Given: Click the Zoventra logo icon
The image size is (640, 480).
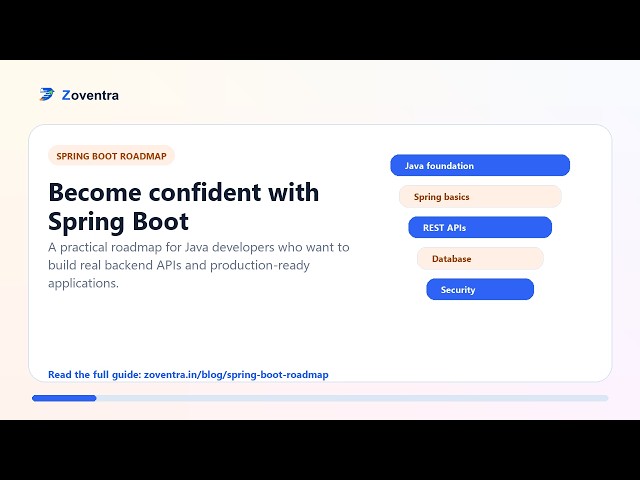Looking at the screenshot, I should click(x=47, y=94).
